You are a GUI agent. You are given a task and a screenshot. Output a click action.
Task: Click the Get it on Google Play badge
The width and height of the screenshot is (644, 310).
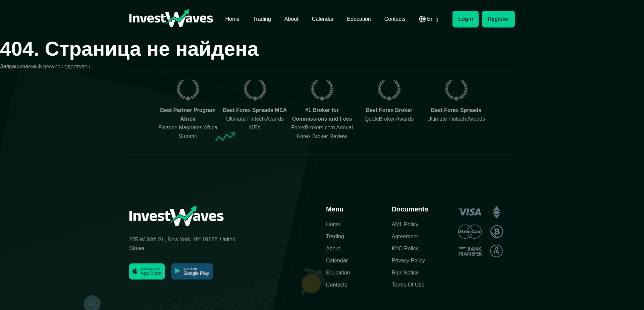(x=192, y=271)
